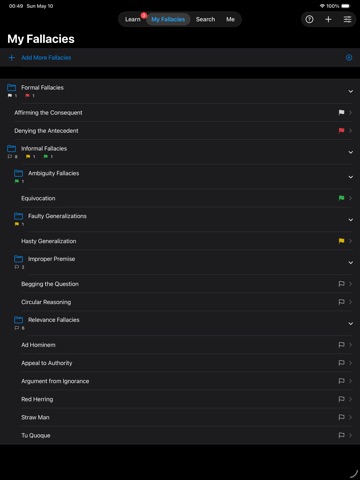360x480 pixels.
Task: Click Add More Fallacies link
Action: (46, 58)
